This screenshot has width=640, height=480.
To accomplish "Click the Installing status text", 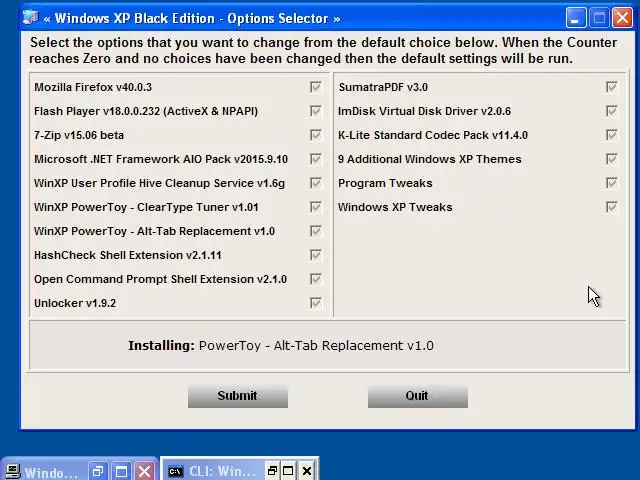I will pyautogui.click(x=281, y=346).
